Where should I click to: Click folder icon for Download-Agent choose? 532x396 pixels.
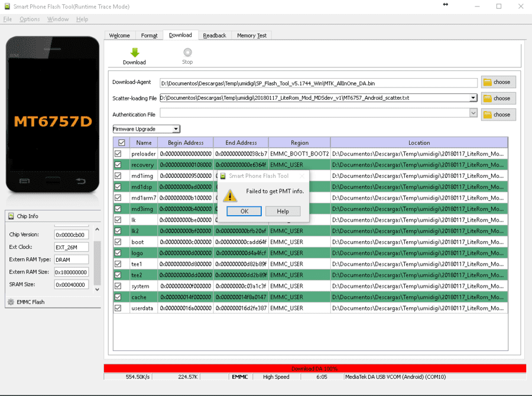tap(488, 82)
